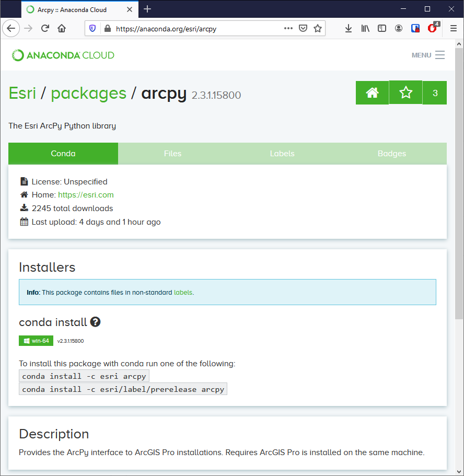Expand the Anaconda Cloud MENU
Image resolution: width=464 pixels, height=476 pixels.
tap(428, 55)
